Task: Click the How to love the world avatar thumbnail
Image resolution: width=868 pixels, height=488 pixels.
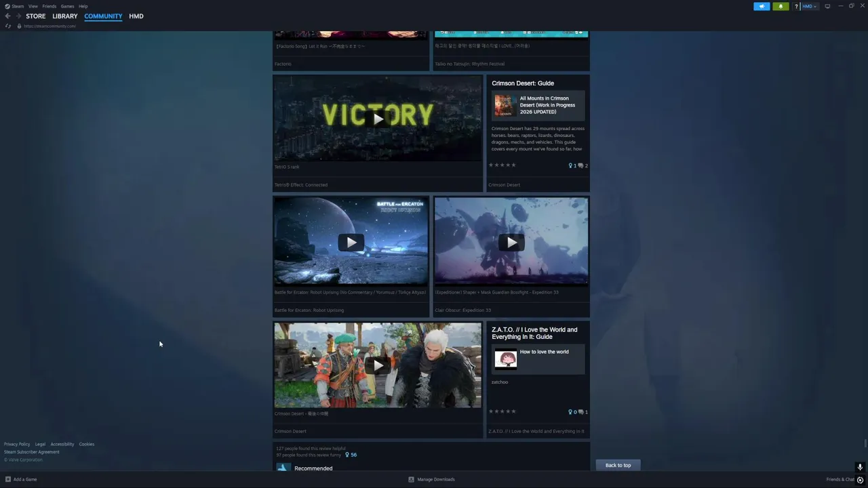Action: tap(505, 359)
